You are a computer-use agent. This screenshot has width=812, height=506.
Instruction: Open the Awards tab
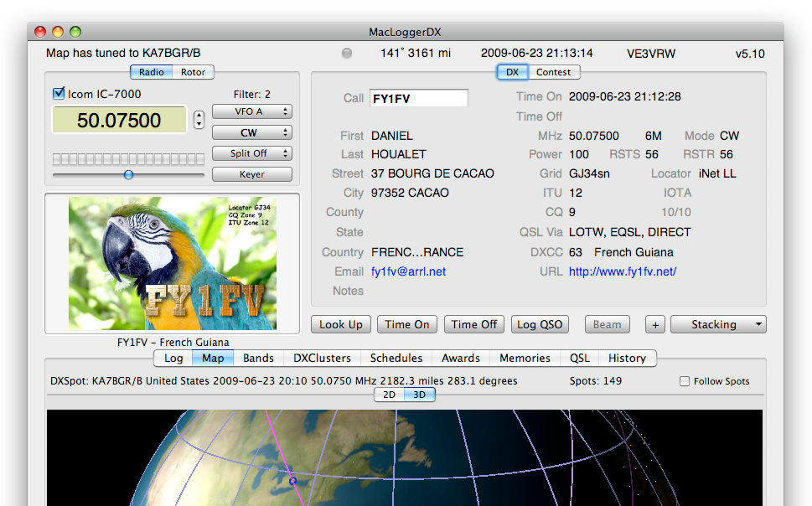pos(460,358)
